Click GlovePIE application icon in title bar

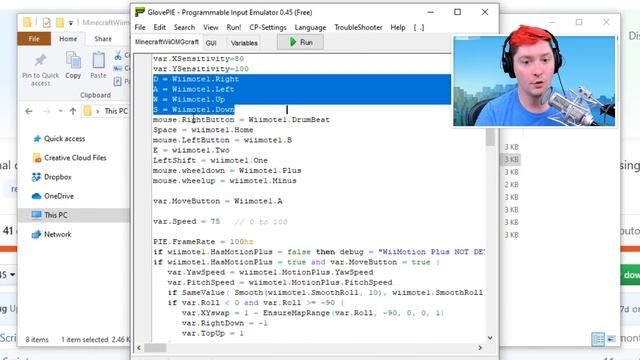tap(140, 12)
